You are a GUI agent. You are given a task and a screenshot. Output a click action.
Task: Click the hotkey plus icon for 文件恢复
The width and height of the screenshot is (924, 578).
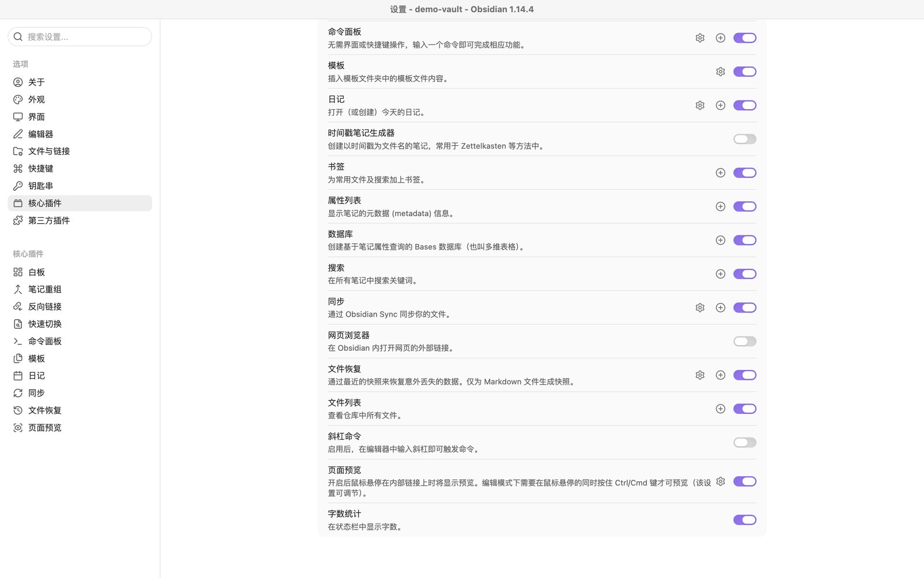coord(720,375)
